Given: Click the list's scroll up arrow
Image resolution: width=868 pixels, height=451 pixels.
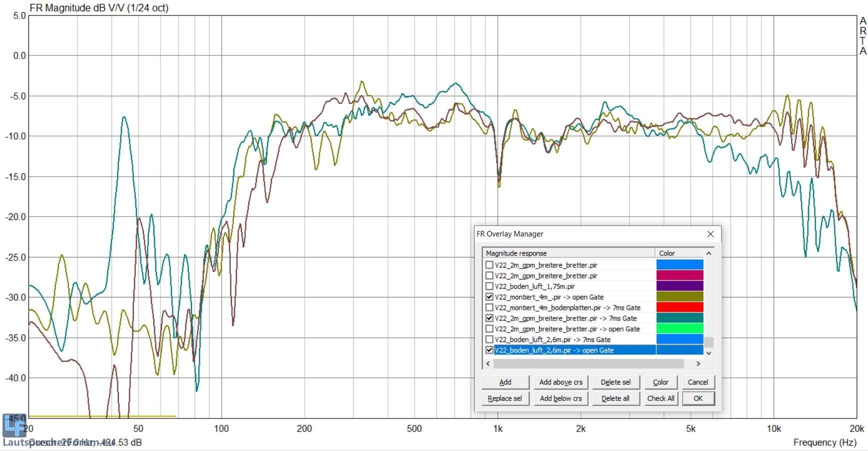Looking at the screenshot, I should 709,253.
